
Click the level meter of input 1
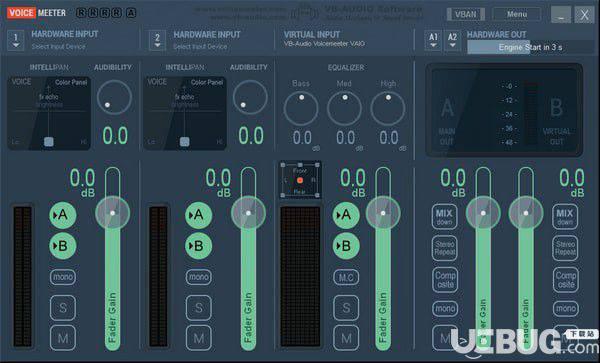(x=23, y=276)
